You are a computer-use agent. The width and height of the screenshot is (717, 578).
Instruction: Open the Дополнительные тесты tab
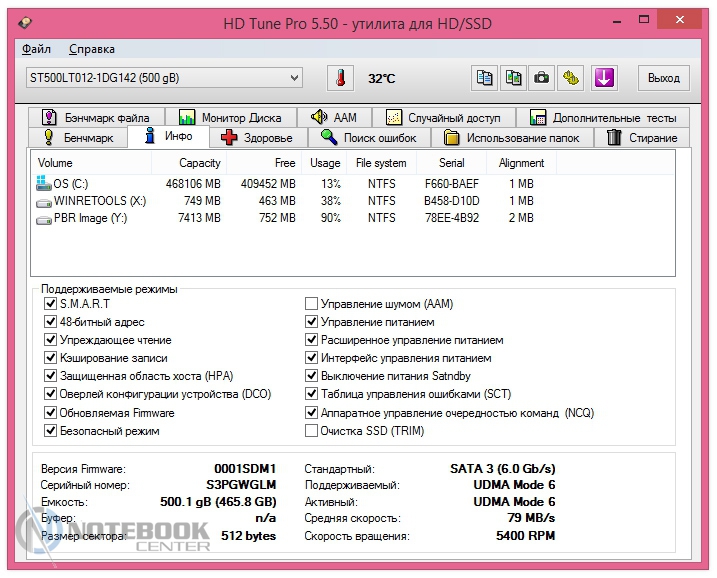click(603, 118)
